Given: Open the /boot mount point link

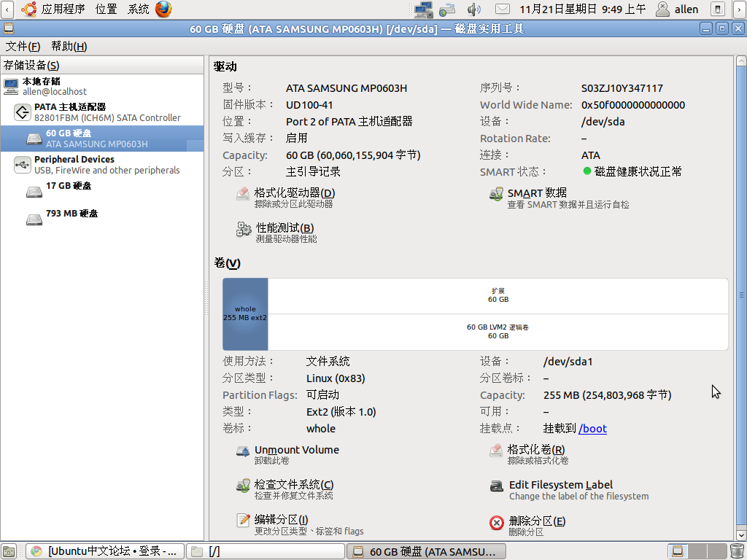Looking at the screenshot, I should point(592,429).
